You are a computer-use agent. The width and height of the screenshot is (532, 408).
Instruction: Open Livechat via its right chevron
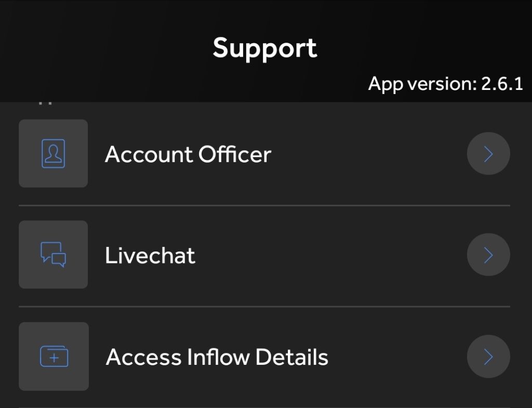click(x=488, y=255)
